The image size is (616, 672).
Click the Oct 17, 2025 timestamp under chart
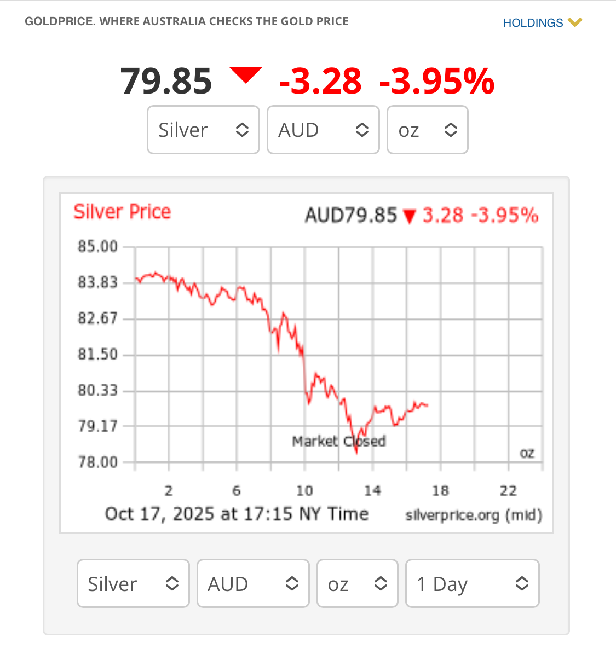tap(237, 514)
